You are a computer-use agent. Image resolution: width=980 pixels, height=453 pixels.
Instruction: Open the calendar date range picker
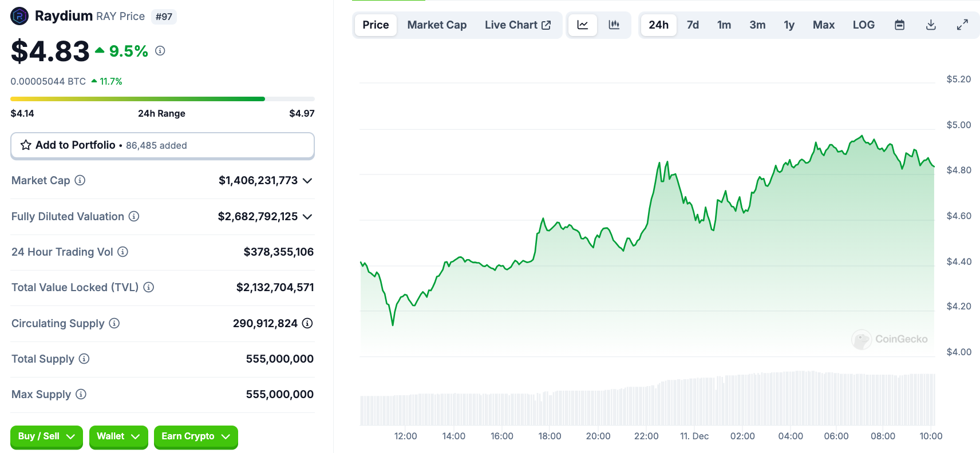[x=899, y=25]
